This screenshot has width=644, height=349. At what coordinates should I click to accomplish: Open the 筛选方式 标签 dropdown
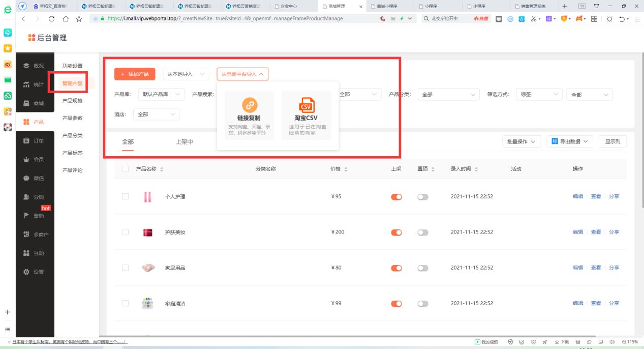point(539,94)
